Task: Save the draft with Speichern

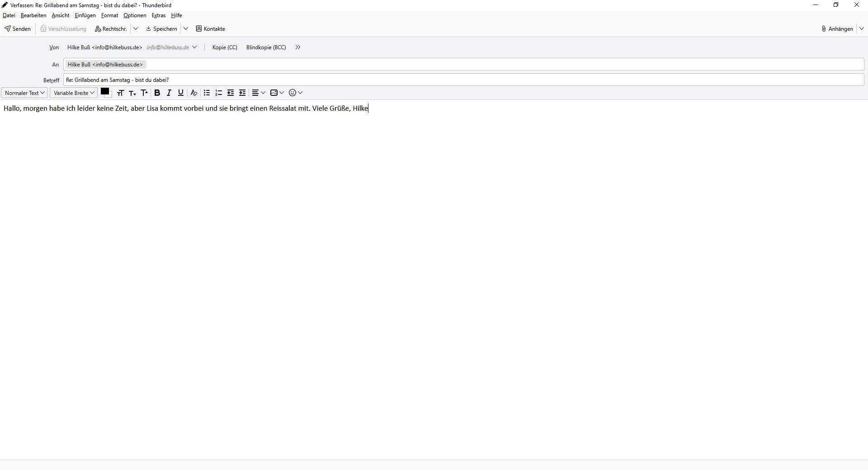Action: [161, 29]
